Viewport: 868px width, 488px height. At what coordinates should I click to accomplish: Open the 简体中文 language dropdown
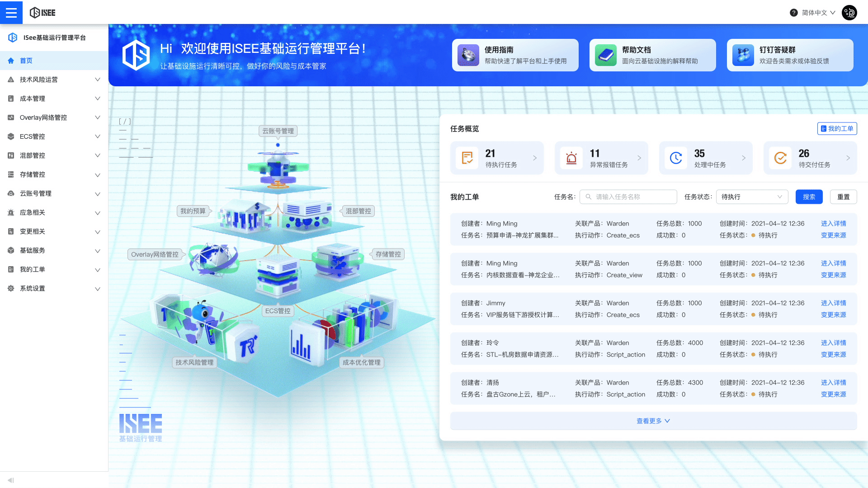click(x=812, y=12)
